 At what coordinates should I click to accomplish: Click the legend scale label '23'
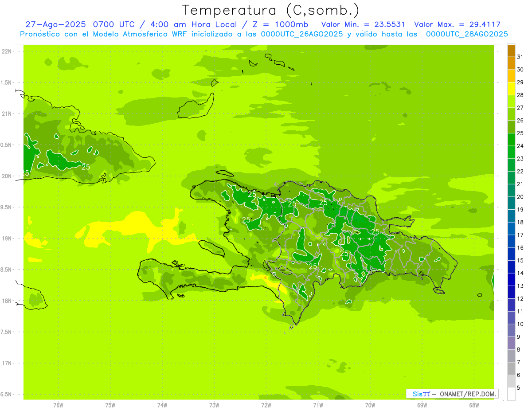pyautogui.click(x=520, y=159)
